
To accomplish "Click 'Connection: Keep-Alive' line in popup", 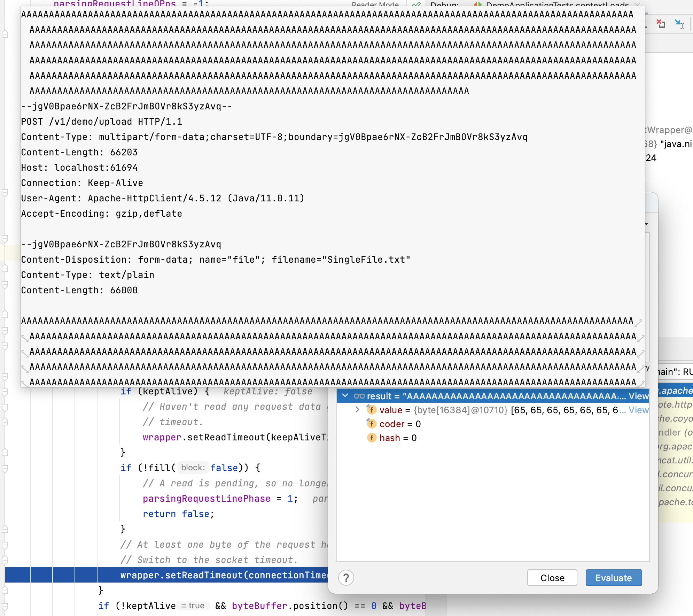I will pos(82,183).
